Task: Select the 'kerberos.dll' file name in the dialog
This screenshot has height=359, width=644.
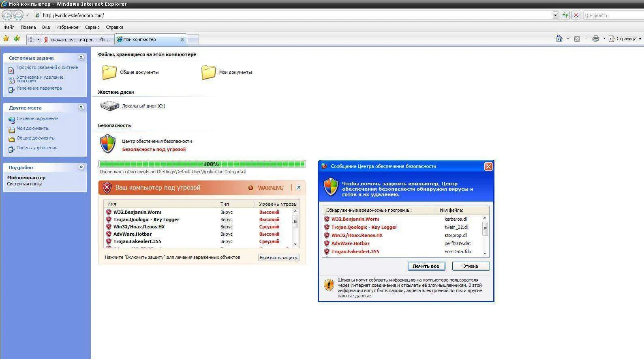Action: click(456, 219)
